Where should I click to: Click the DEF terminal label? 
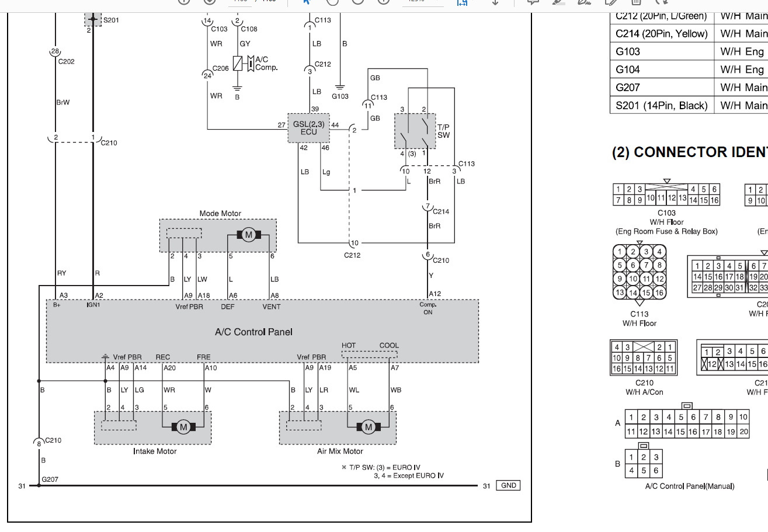[228, 307]
